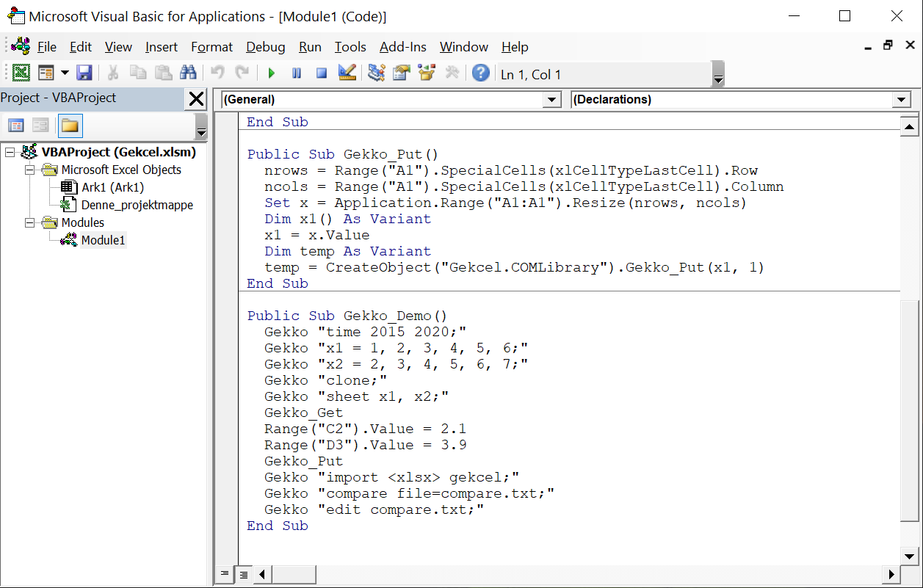Open the Tools menu
This screenshot has height=588, width=923.
point(350,47)
